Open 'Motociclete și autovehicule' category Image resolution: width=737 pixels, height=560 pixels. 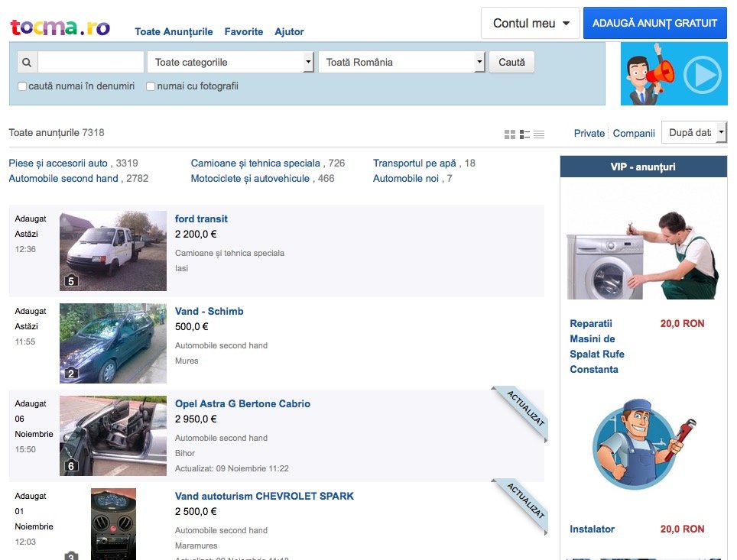coord(251,179)
